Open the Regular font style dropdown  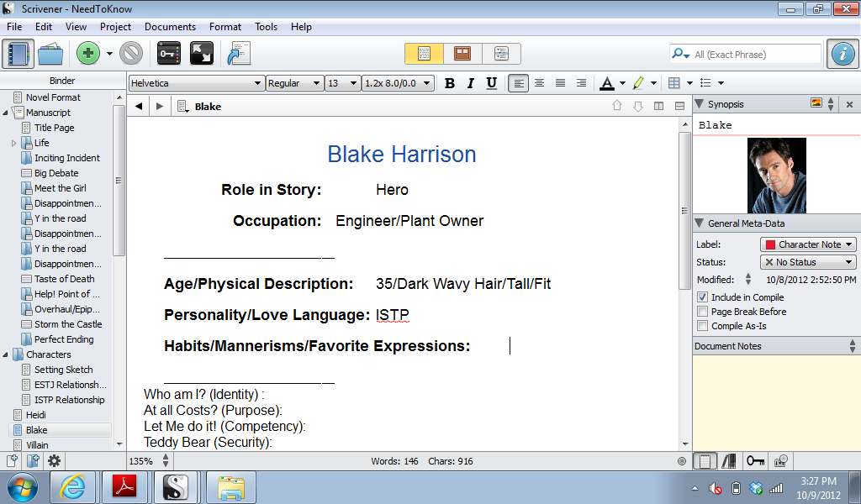(x=294, y=83)
